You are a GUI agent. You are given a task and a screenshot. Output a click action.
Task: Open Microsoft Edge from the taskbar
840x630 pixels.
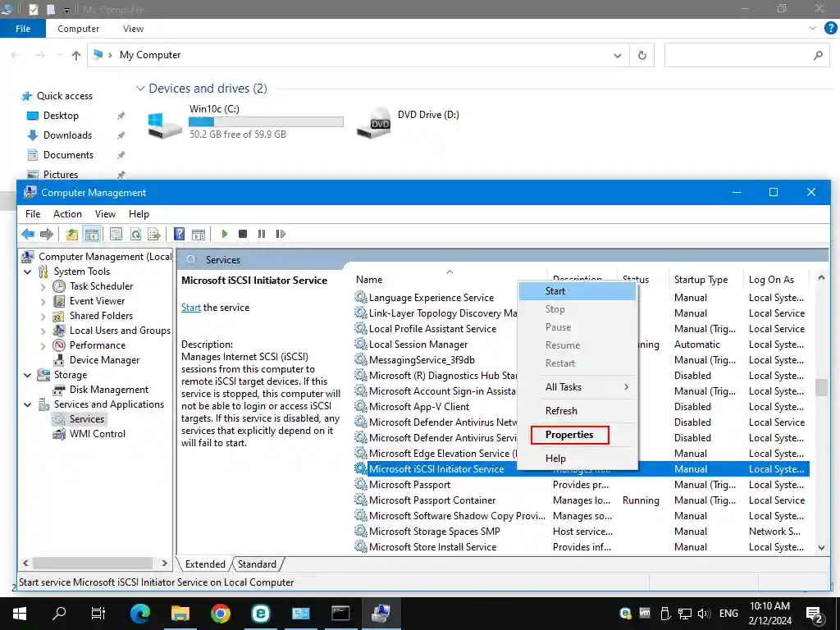pyautogui.click(x=140, y=613)
